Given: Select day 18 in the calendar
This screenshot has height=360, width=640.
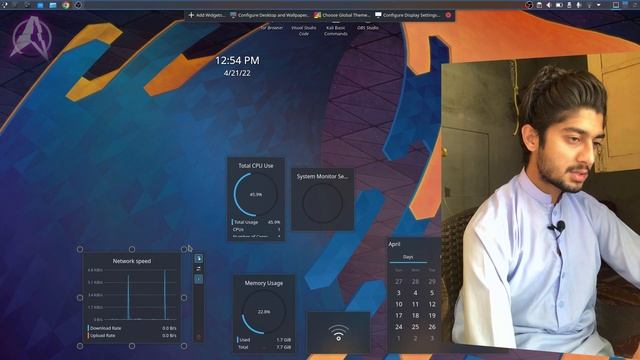Looking at the screenshot, I should [416, 316].
